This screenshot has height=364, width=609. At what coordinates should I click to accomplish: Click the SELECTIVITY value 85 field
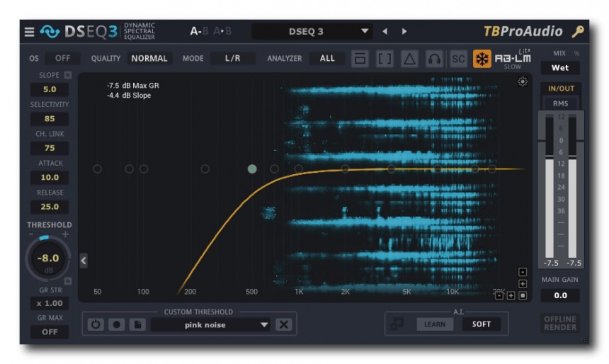tap(50, 118)
